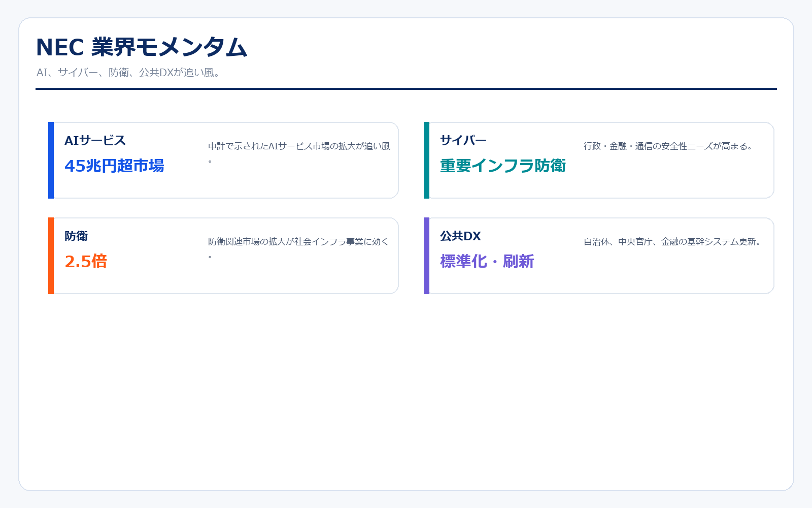Click the 防衛 card label
Screen dimensions: 812x508
pos(76,236)
